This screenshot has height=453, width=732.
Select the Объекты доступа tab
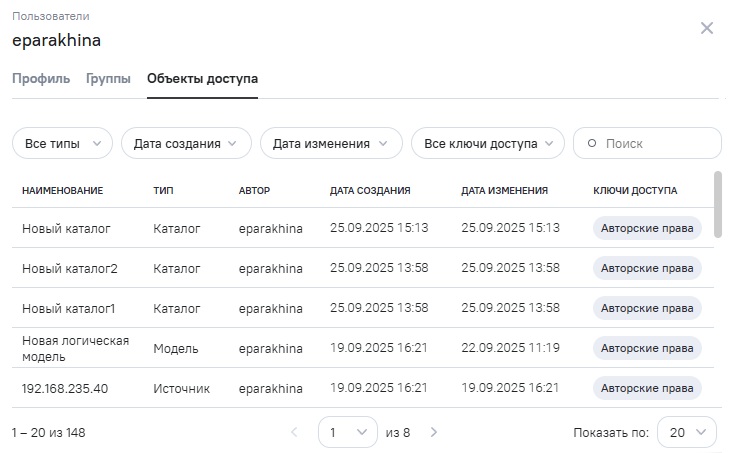click(202, 79)
